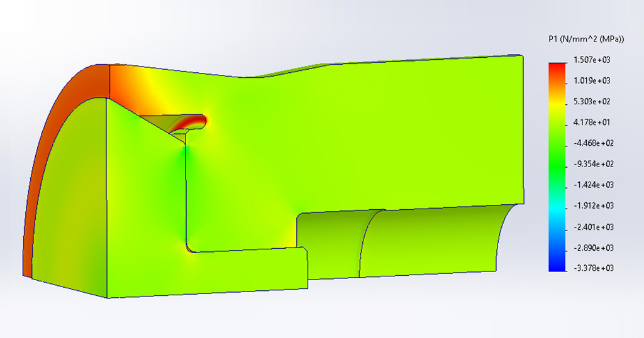Click the 4.178e+01 legend label

pyautogui.click(x=592, y=122)
